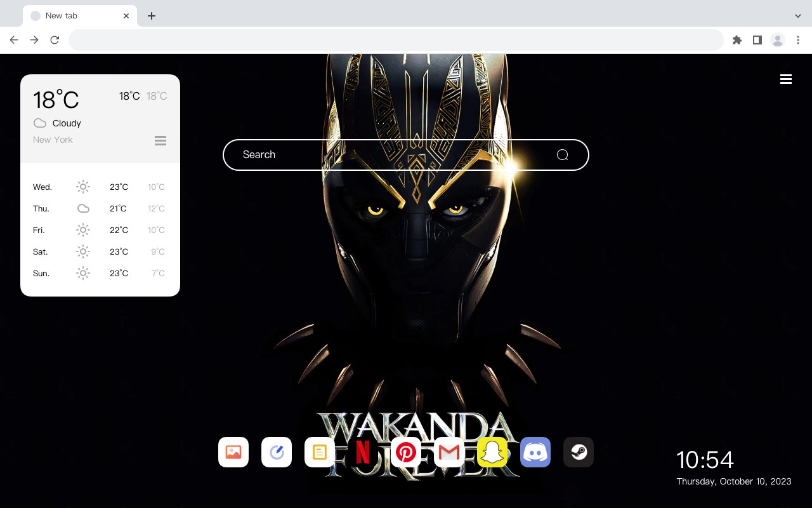The image size is (812, 508).
Task: Open the Chrome three-dot menu
Action: point(798,40)
